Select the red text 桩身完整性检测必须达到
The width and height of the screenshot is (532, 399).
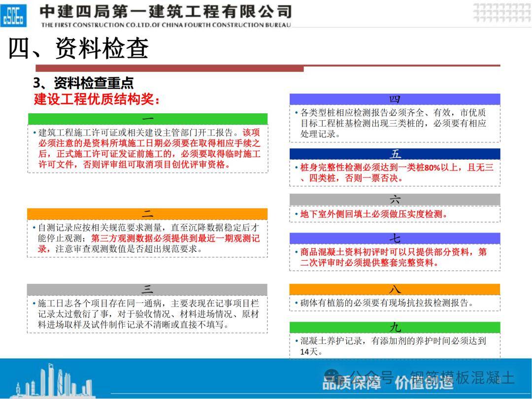(x=396, y=173)
